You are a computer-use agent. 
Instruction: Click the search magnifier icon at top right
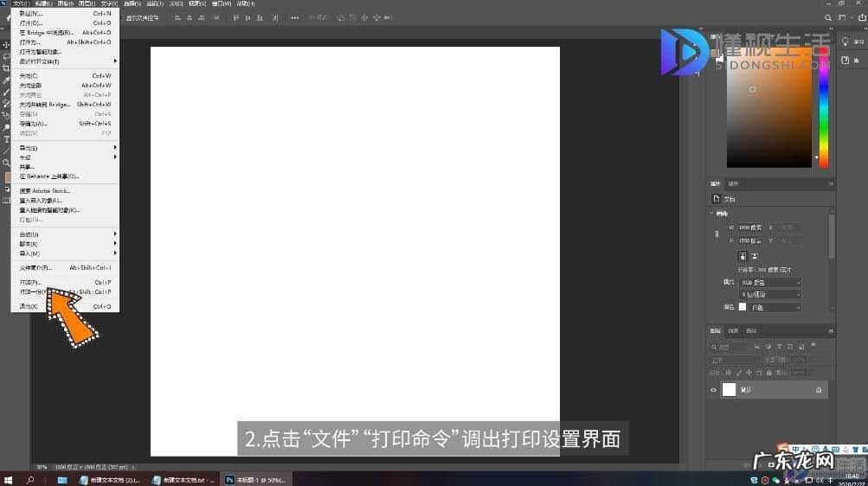tap(828, 17)
